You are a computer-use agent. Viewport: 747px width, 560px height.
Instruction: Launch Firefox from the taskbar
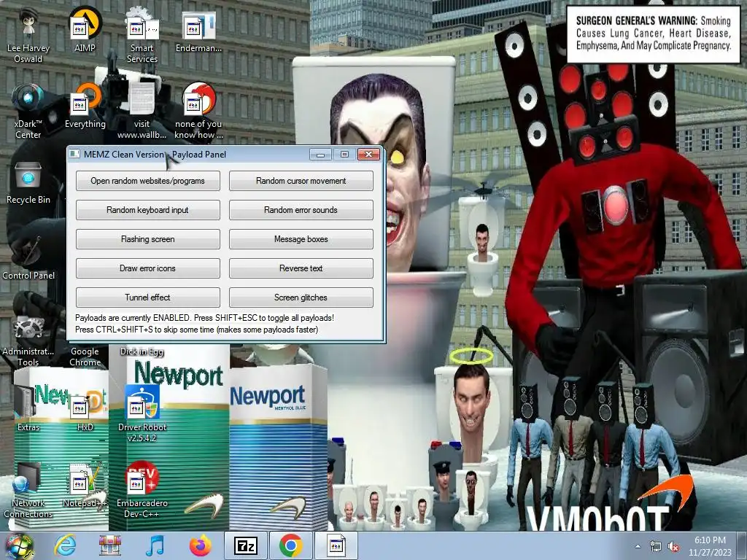click(x=200, y=545)
